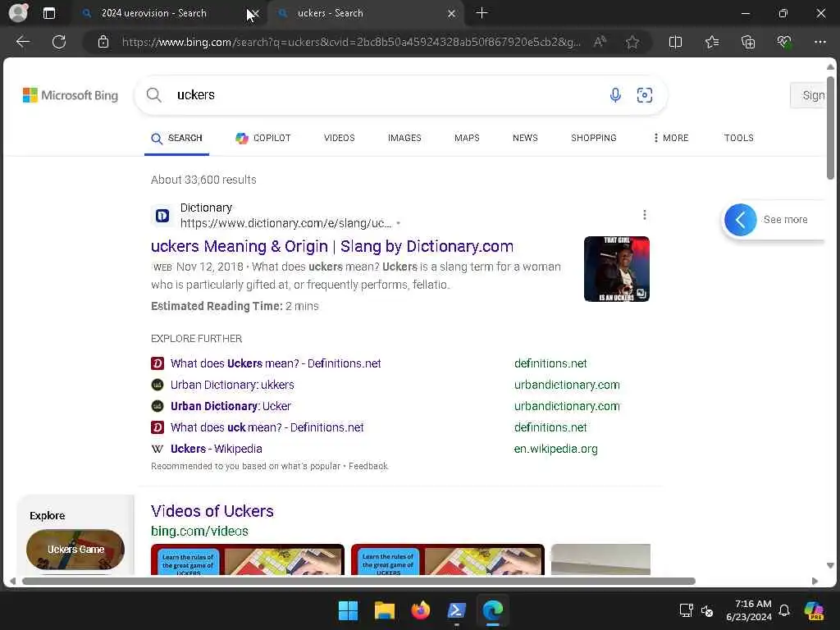Open the tab actions menu icon
Screen dimensions: 840x630
[x=48, y=13]
